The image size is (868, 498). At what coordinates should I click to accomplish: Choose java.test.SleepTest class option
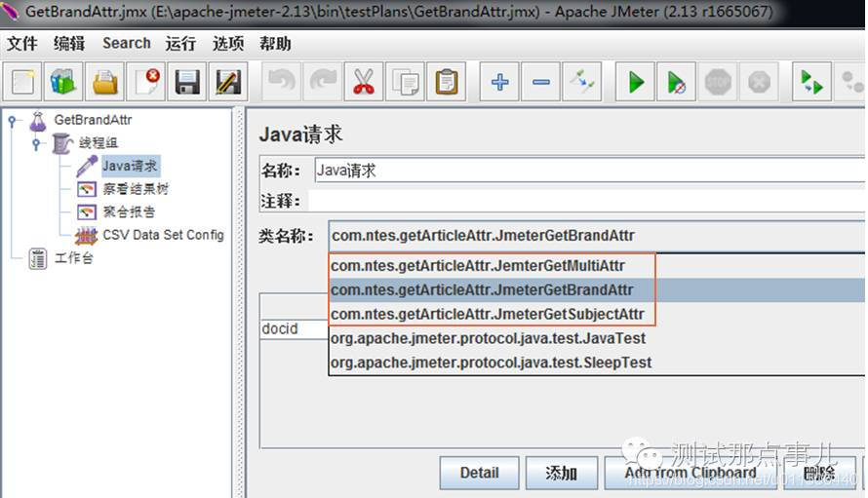(x=597, y=363)
